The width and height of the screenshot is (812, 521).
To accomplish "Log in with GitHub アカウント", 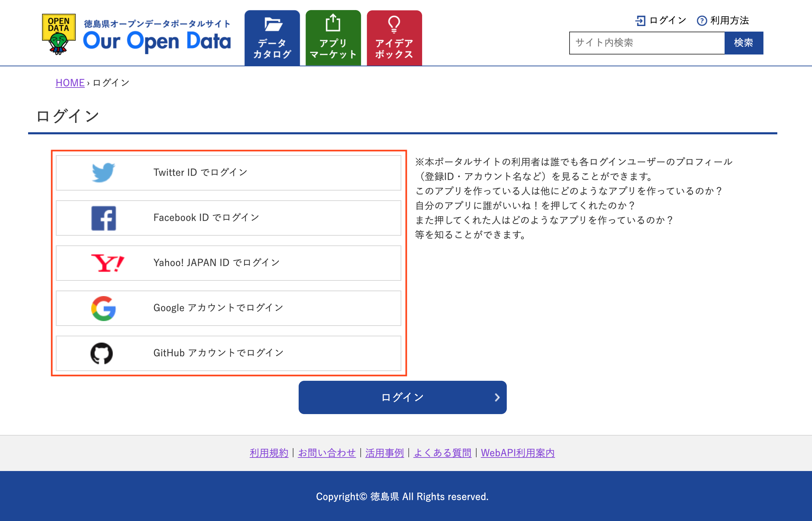I will [x=229, y=353].
